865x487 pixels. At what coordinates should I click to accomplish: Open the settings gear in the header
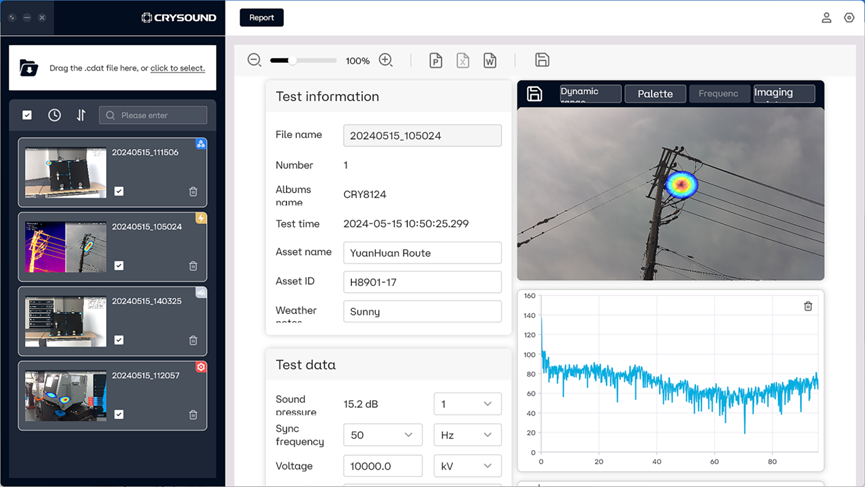pyautogui.click(x=849, y=17)
